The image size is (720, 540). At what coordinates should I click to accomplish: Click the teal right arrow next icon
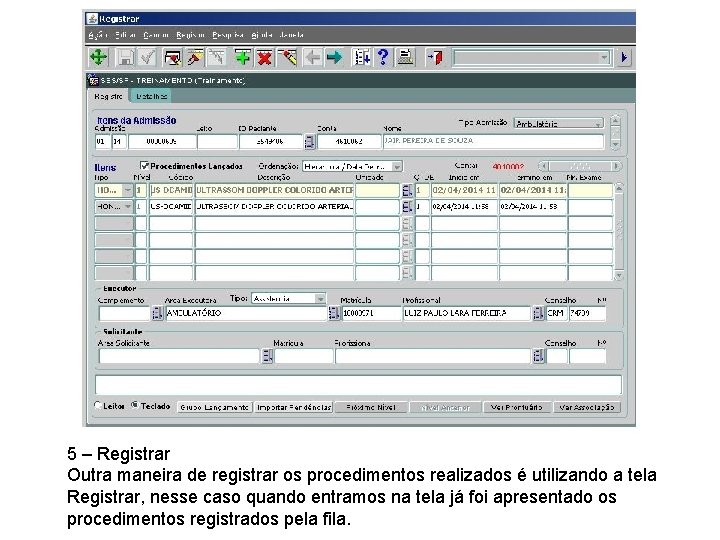[x=335, y=58]
